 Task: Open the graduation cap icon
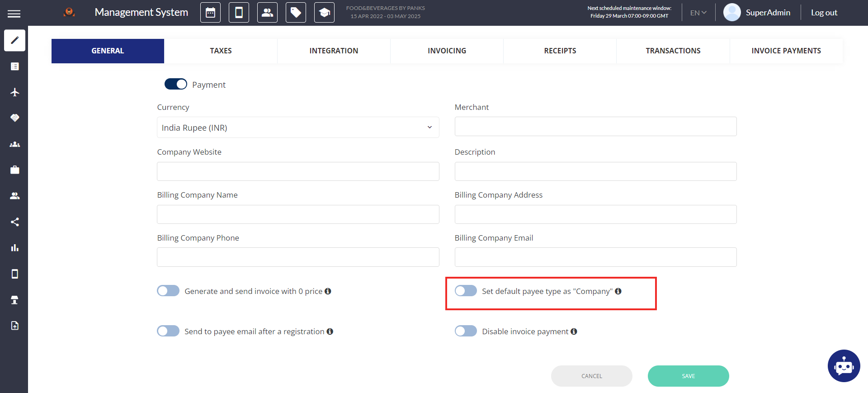pyautogui.click(x=324, y=13)
